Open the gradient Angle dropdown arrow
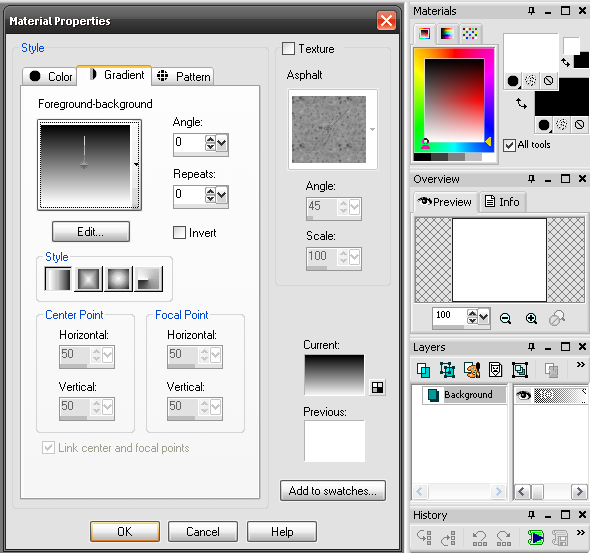The height and width of the screenshot is (553, 590). (222, 143)
